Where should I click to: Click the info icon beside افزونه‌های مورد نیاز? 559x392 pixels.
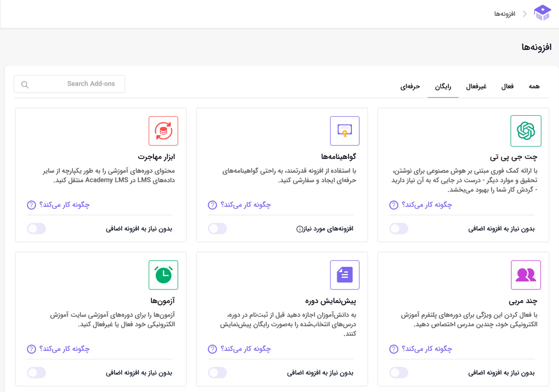point(299,229)
